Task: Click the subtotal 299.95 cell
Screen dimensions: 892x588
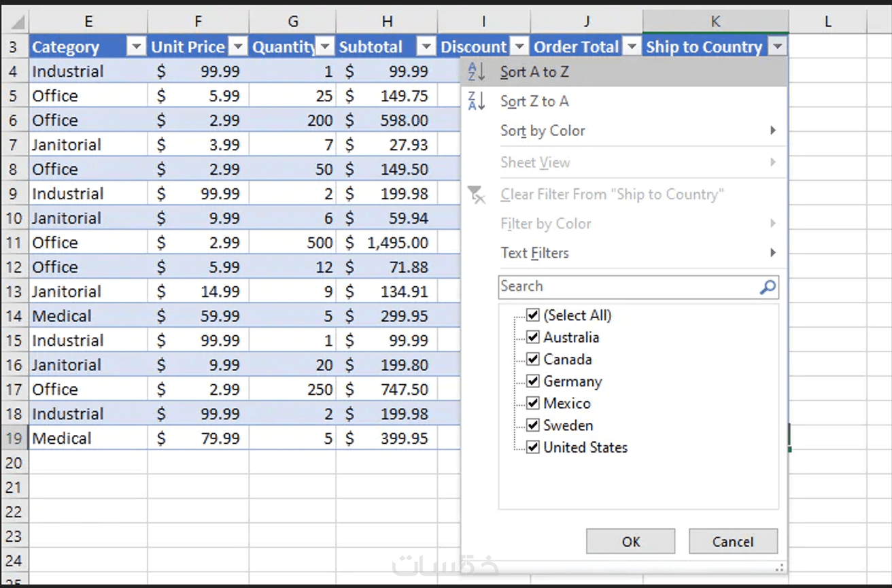Action: (x=387, y=316)
